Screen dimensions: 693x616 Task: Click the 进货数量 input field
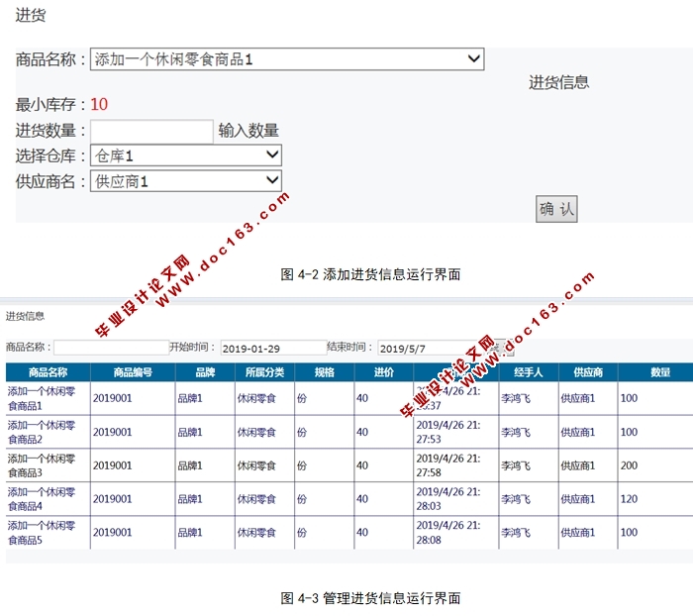(151, 131)
